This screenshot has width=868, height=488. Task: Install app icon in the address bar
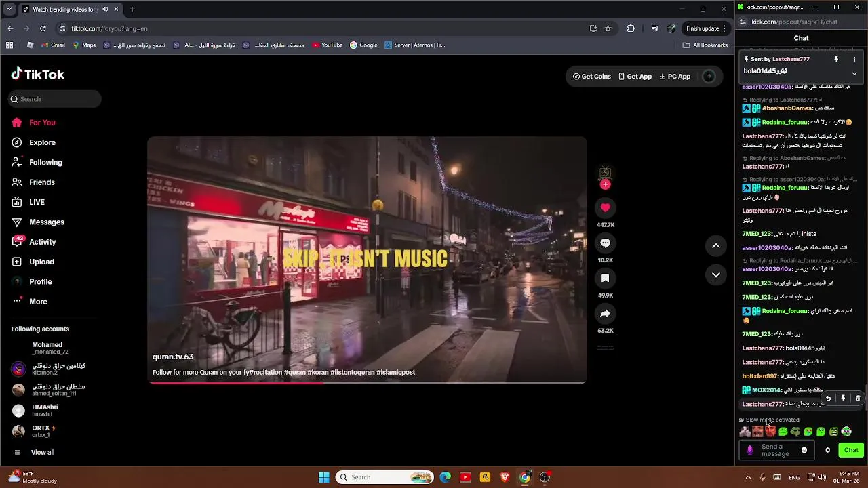click(593, 28)
